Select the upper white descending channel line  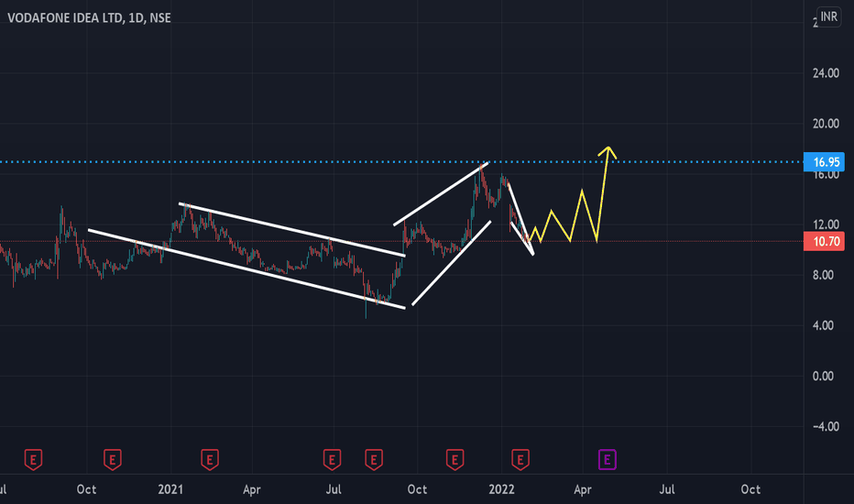coord(292,229)
